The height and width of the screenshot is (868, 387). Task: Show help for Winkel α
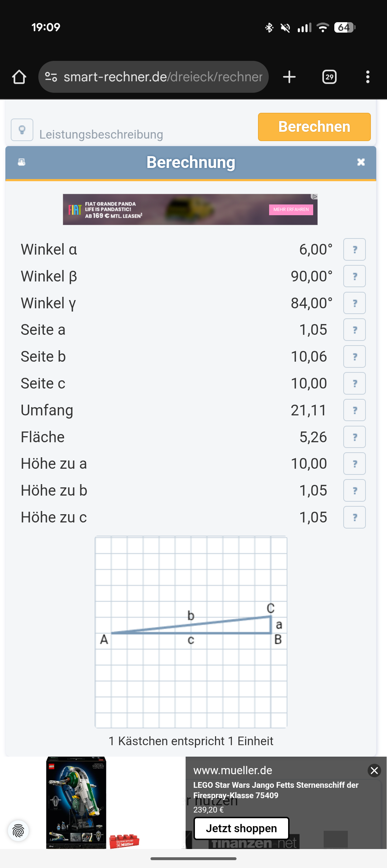[x=354, y=250]
